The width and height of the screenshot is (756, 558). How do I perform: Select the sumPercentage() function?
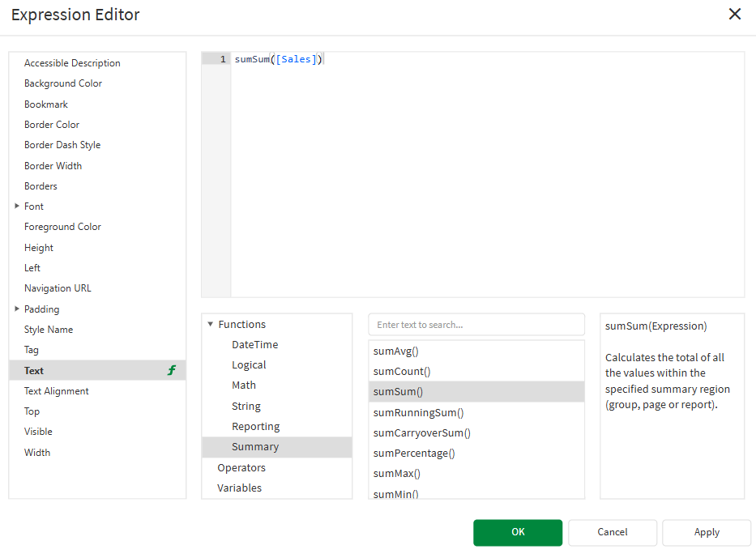(414, 453)
